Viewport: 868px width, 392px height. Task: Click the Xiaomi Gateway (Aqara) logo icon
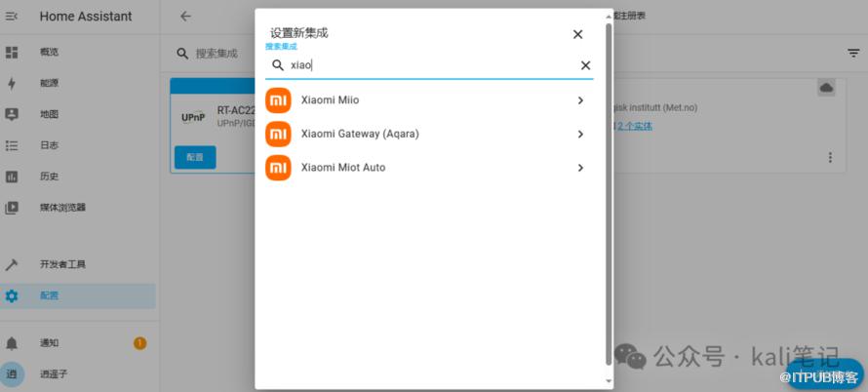click(x=278, y=134)
